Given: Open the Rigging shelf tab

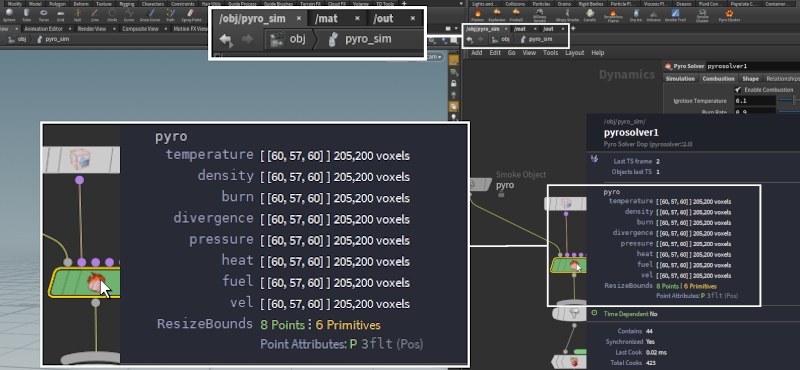Looking at the screenshot, I should tap(127, 4).
